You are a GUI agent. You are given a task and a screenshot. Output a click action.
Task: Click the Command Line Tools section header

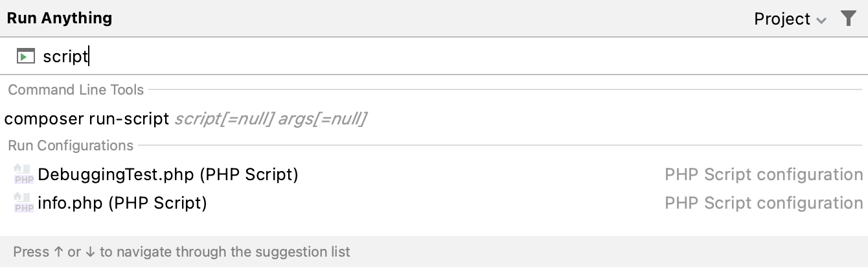[76, 90]
